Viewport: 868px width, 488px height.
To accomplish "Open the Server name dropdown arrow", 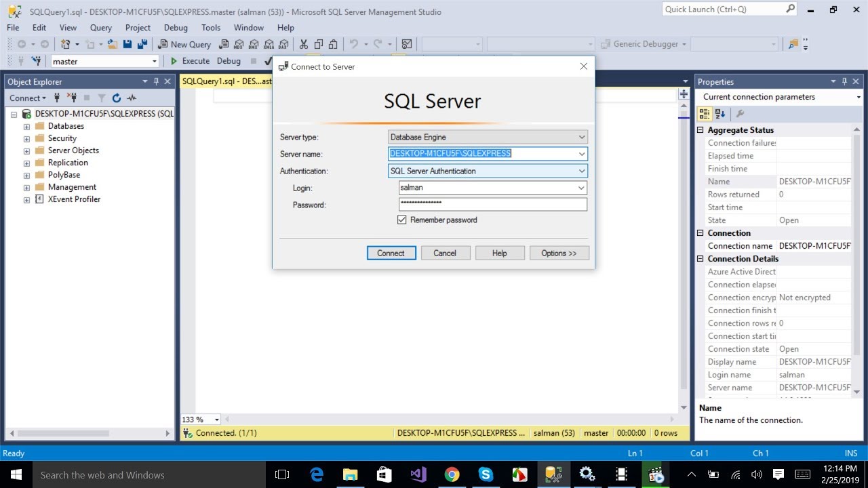I will [x=581, y=154].
